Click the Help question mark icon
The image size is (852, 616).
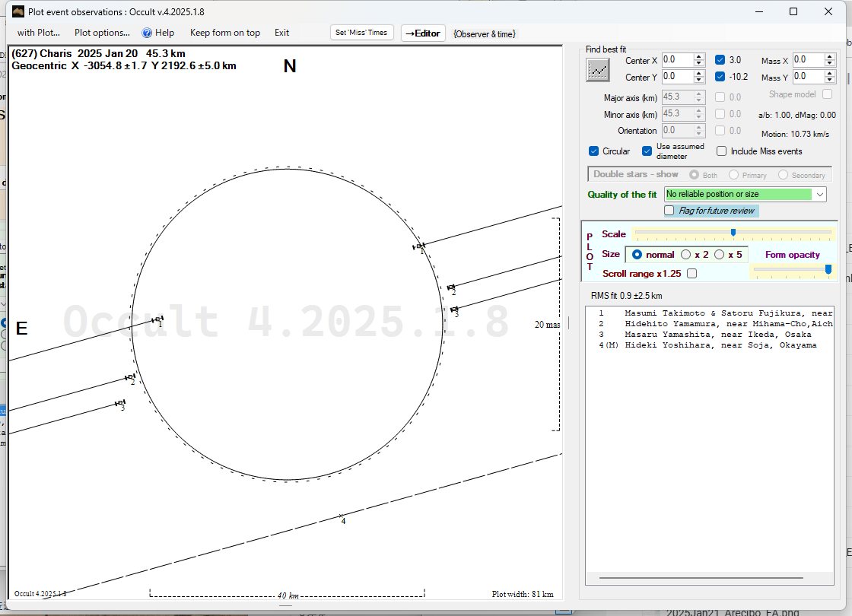pyautogui.click(x=148, y=33)
